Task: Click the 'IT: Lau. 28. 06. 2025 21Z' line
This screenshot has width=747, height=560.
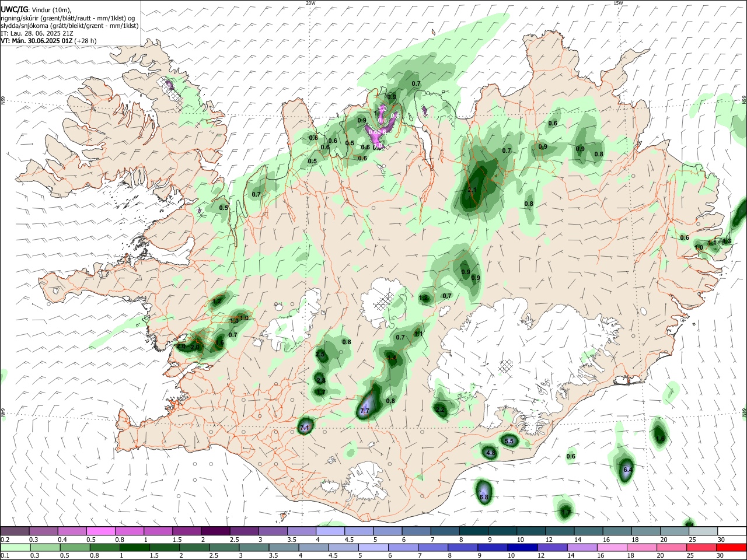Action: click(x=37, y=33)
